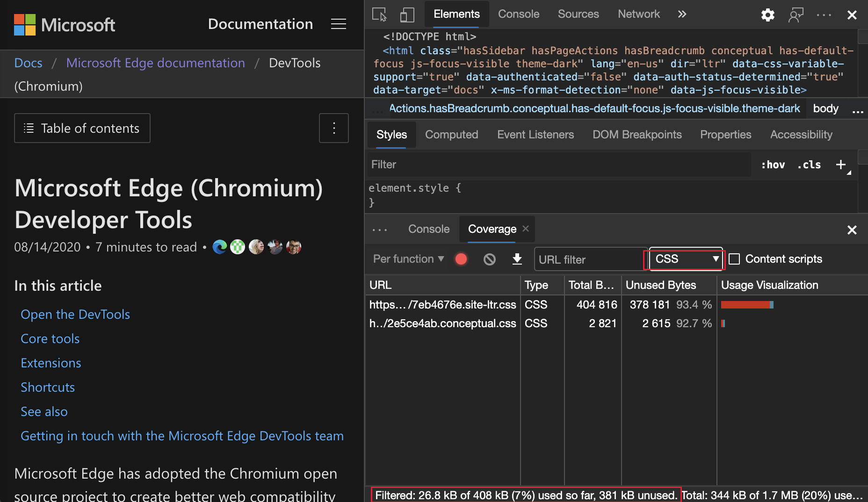Export coverage data with download icon
The width and height of the screenshot is (868, 502).
pyautogui.click(x=517, y=259)
